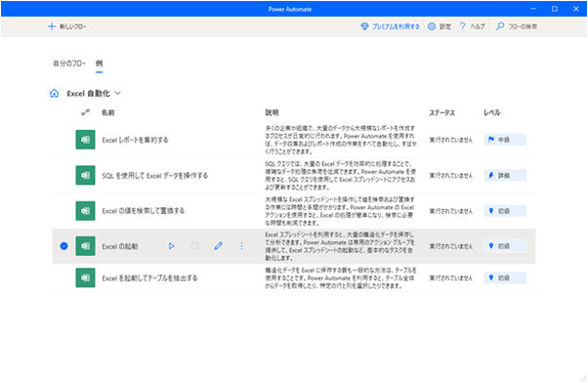Viewport: 588px width, 383px height.
Task: Click the level badge in the search-and-replace row
Action: (505, 211)
